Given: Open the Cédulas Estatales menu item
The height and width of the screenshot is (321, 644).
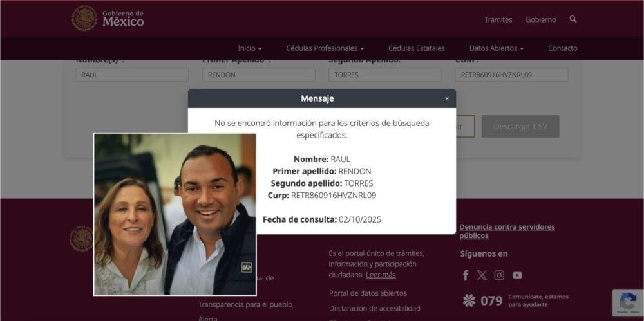Looking at the screenshot, I should coord(417,48).
